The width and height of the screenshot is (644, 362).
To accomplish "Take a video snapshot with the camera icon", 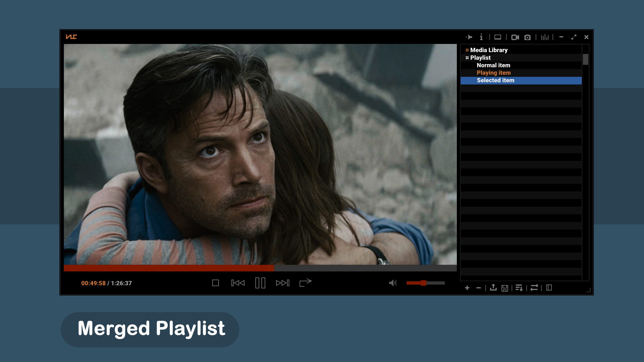I will (x=528, y=38).
